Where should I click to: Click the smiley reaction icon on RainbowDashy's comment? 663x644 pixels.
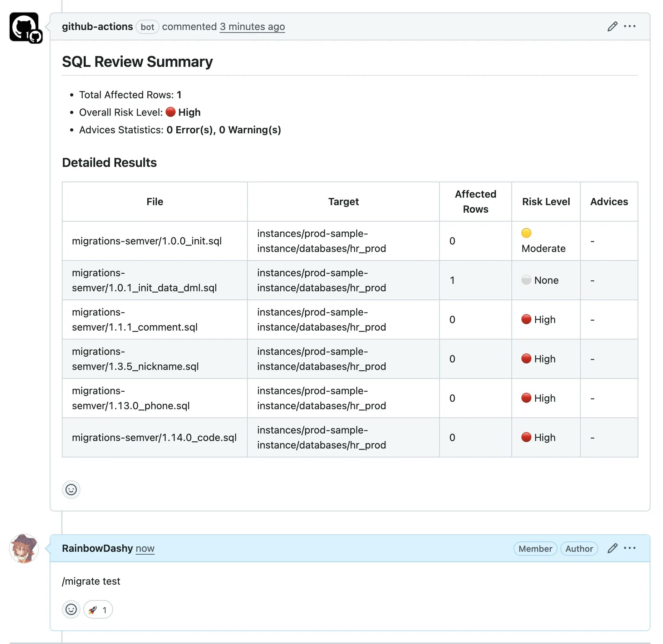click(71, 609)
